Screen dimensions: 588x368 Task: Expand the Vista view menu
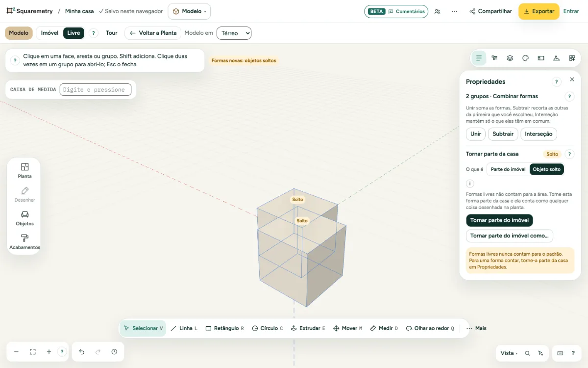[509, 353]
